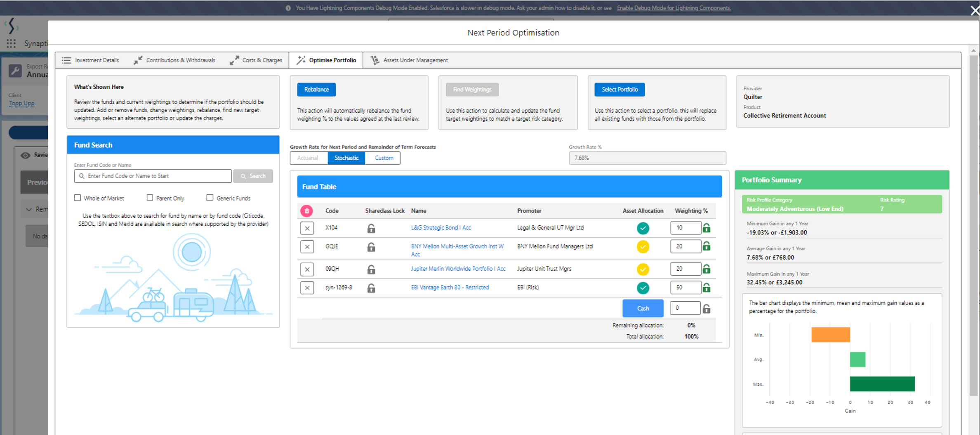Open EBI Vantage Earth 80 - Restricted link
The height and width of the screenshot is (435, 980).
[x=450, y=287]
